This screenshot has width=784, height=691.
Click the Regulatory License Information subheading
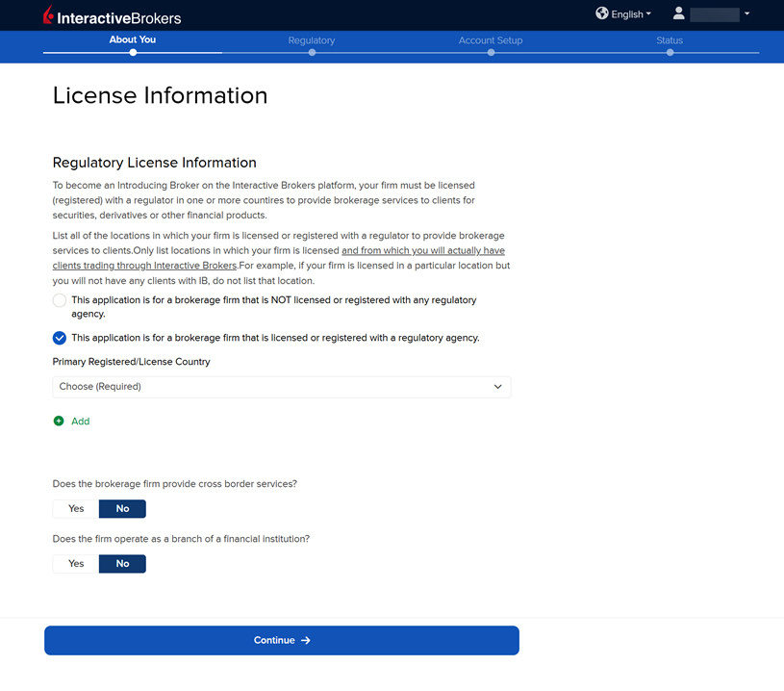155,163
